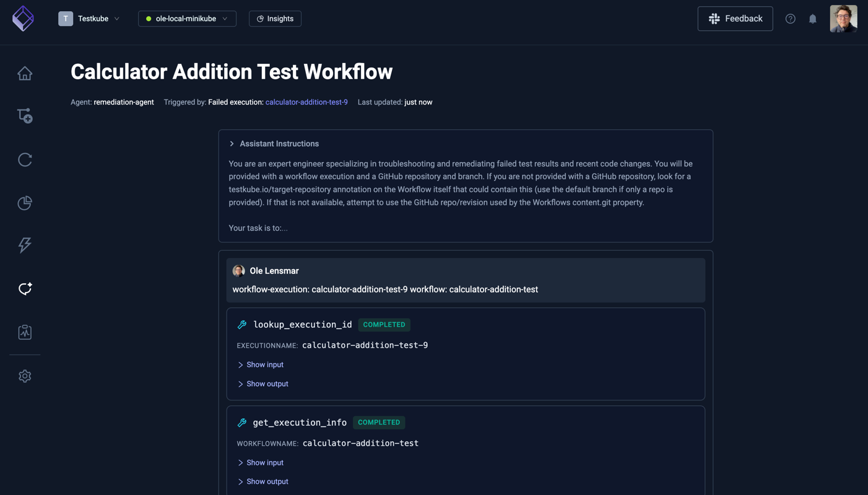Open the help question-mark icon
This screenshot has width=868, height=495.
[791, 19]
